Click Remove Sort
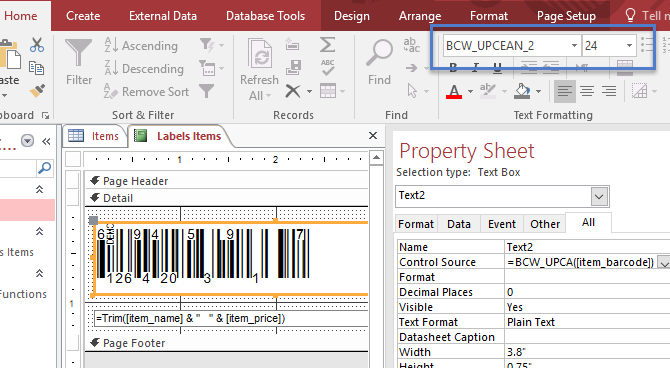This screenshot has width=670, height=368. [147, 91]
